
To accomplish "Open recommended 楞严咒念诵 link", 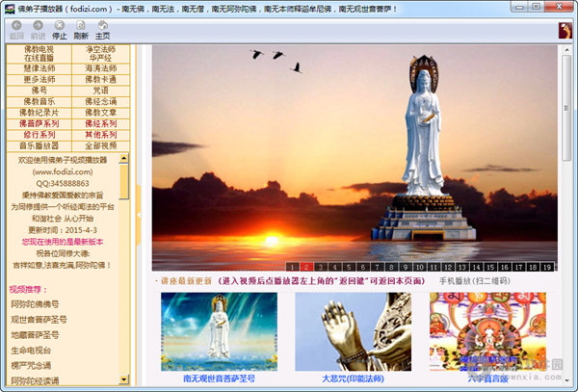I will pos(31,366).
